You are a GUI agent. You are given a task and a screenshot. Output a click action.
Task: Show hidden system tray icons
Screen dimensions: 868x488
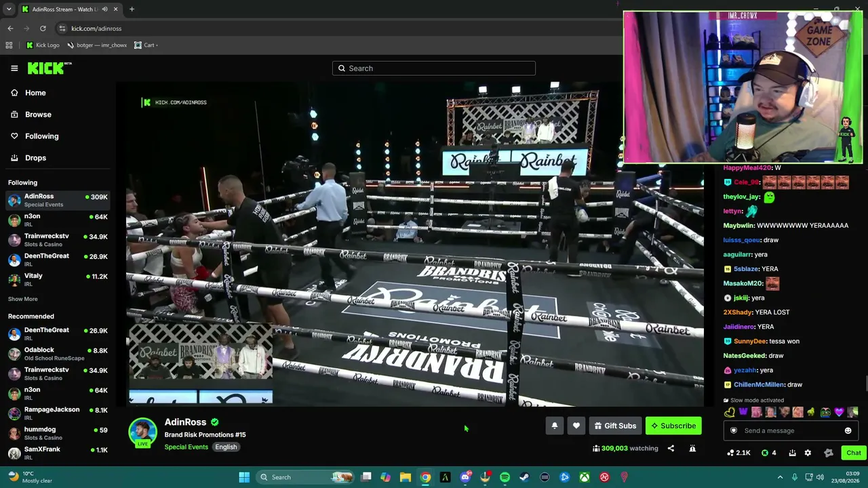780,477
